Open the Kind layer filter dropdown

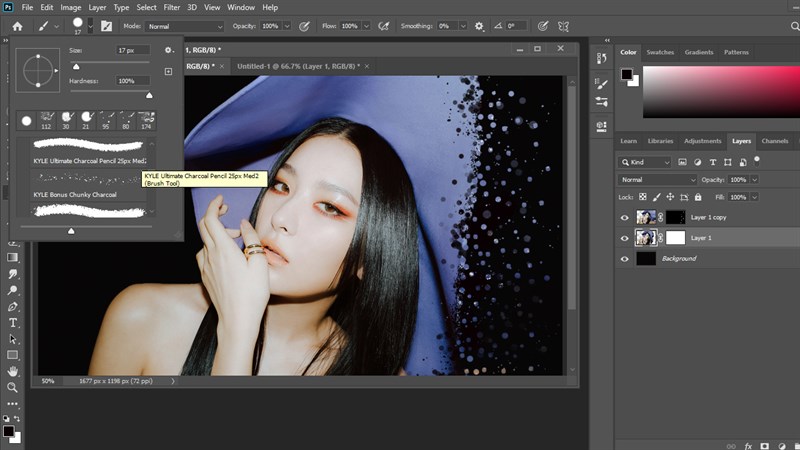click(x=646, y=161)
